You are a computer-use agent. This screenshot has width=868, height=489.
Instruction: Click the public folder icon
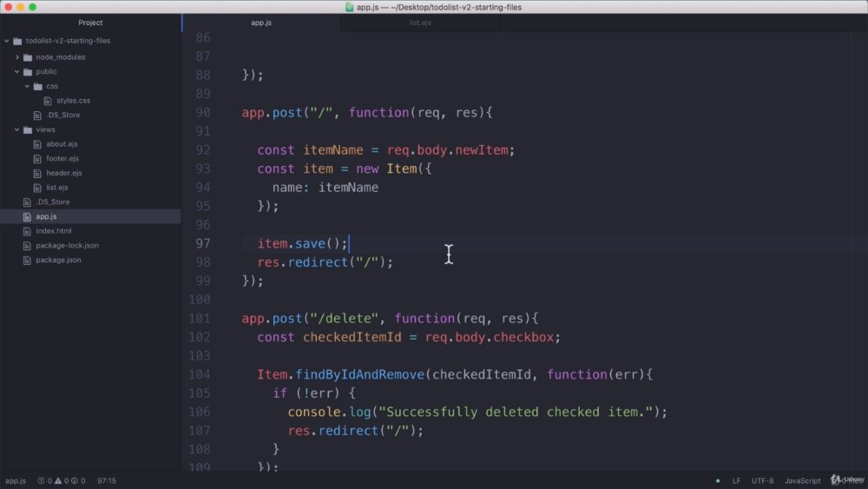[x=28, y=71]
